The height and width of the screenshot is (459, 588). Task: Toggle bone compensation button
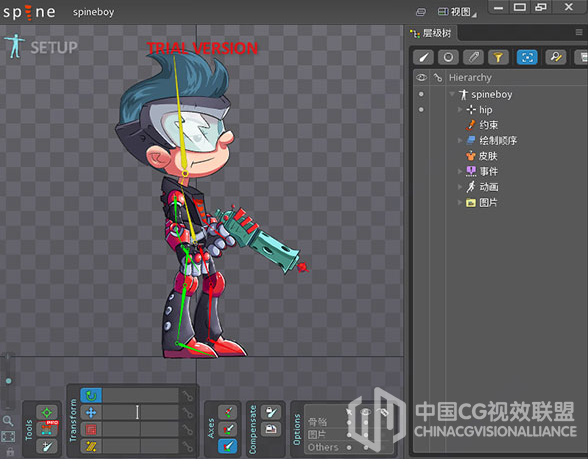click(271, 412)
